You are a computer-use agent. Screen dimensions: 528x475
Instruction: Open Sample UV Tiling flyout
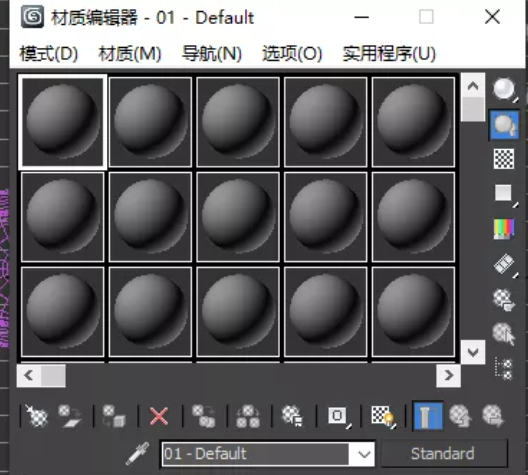(x=504, y=195)
